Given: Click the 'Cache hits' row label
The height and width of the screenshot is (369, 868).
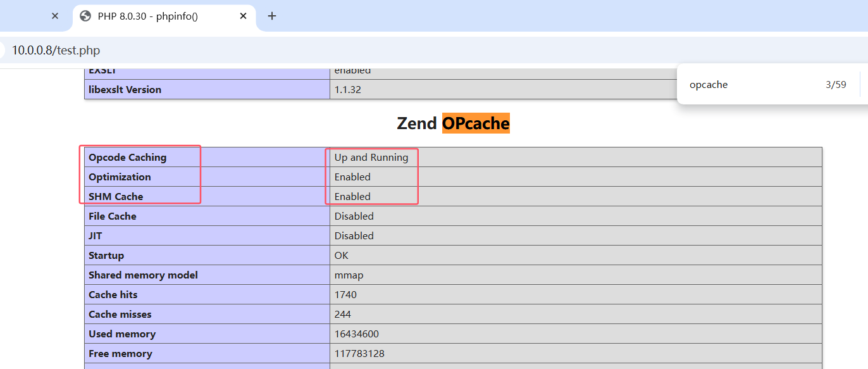Looking at the screenshot, I should coord(113,294).
